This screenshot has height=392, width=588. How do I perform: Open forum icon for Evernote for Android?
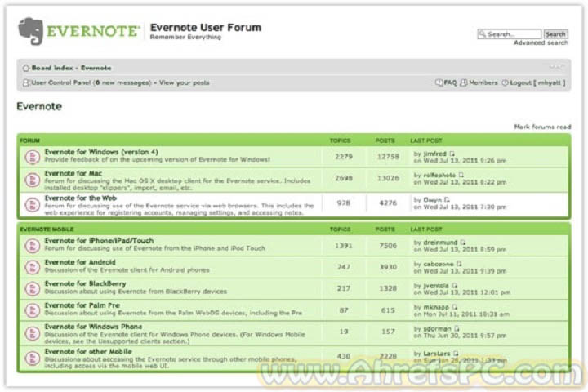click(33, 267)
